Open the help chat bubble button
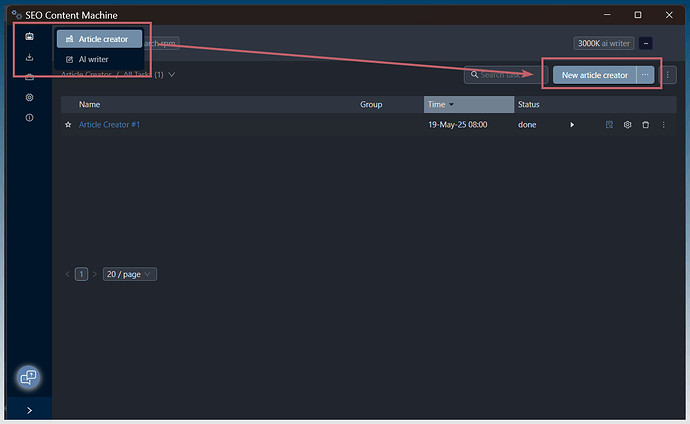Screen dimensions: 690x424 click(29, 377)
